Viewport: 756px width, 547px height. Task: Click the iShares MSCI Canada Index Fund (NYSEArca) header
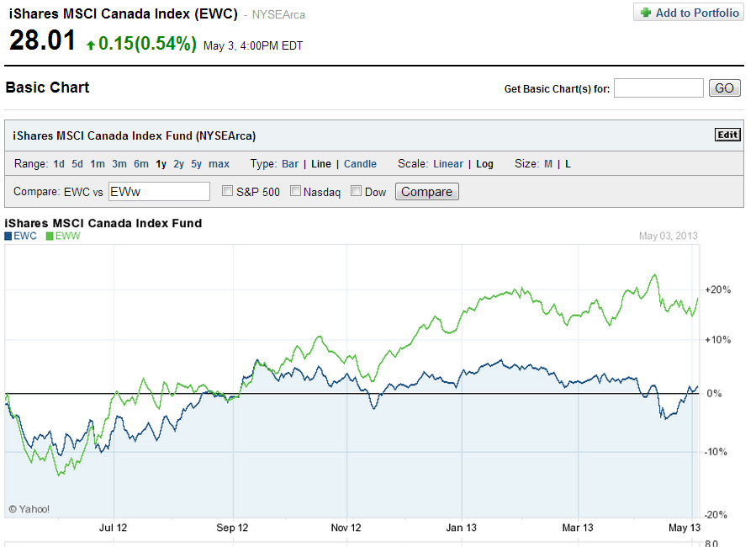click(x=134, y=136)
